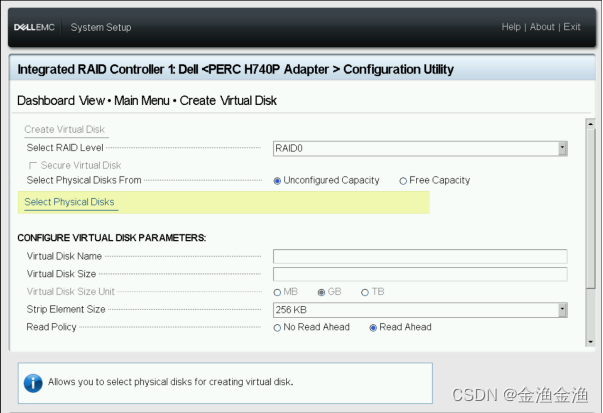Click the Select RAID Level label
Image resolution: width=603 pixels, height=413 pixels.
pos(65,148)
